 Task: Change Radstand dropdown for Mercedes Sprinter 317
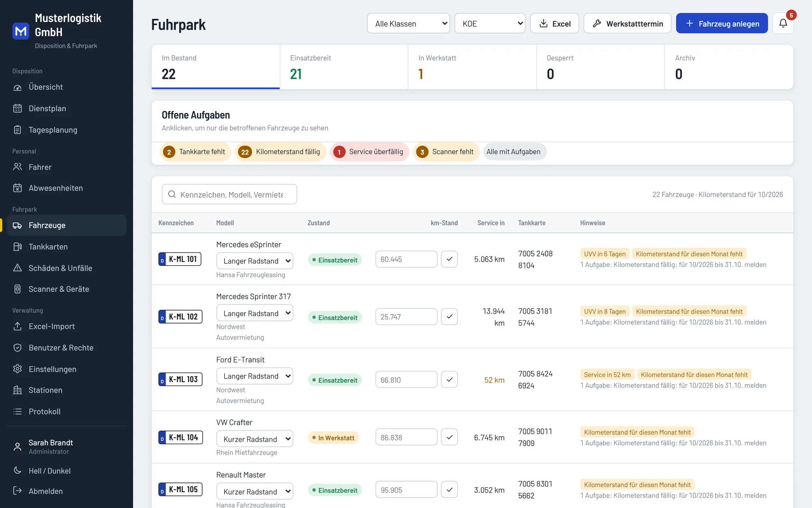tap(255, 313)
